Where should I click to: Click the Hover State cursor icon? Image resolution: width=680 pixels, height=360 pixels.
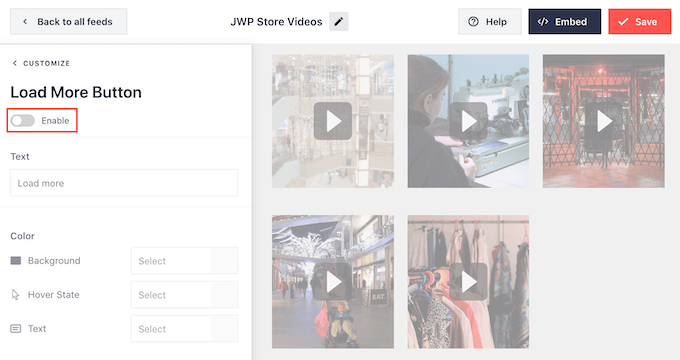(16, 295)
